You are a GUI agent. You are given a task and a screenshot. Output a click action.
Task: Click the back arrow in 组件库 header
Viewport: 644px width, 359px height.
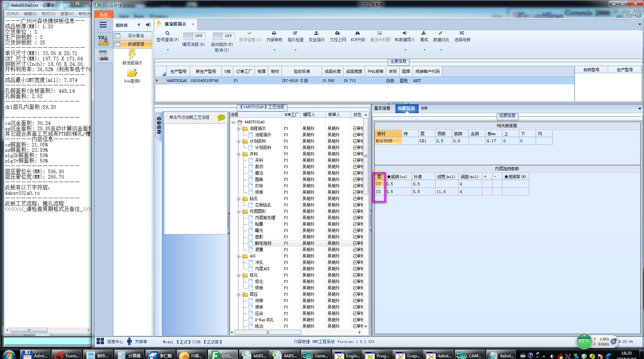click(x=139, y=25)
